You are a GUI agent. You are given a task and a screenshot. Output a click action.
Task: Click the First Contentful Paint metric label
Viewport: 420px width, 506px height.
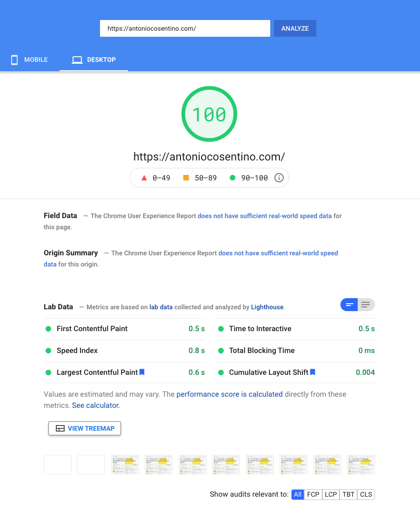[x=92, y=328]
